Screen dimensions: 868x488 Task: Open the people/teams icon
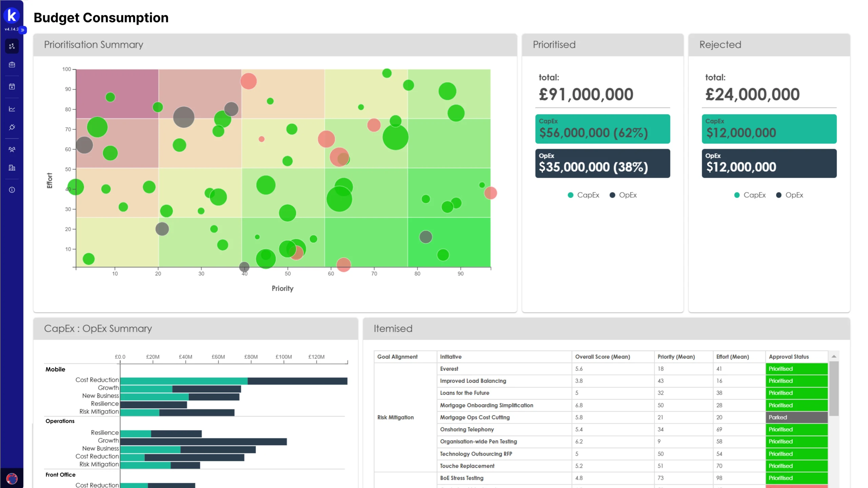click(12, 149)
